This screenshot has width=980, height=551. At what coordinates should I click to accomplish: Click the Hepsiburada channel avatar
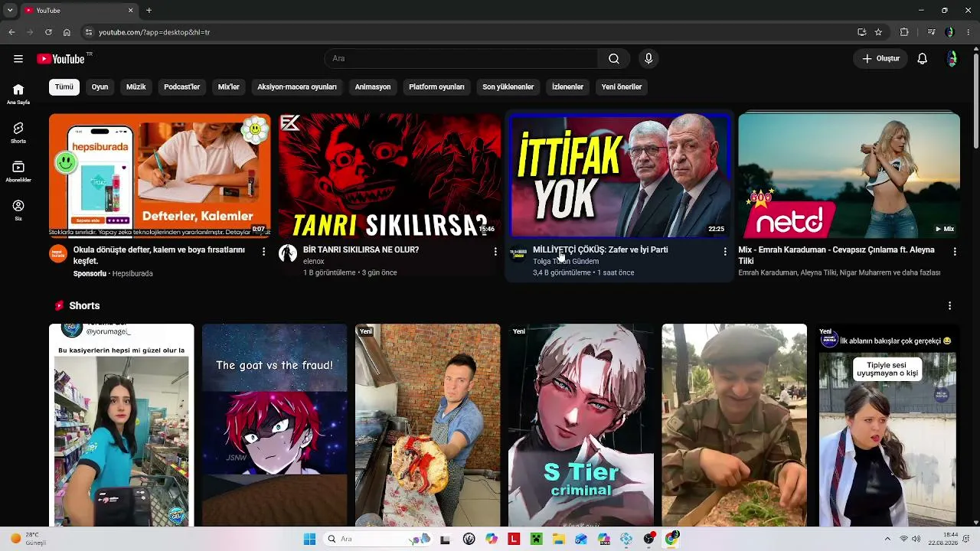58,253
